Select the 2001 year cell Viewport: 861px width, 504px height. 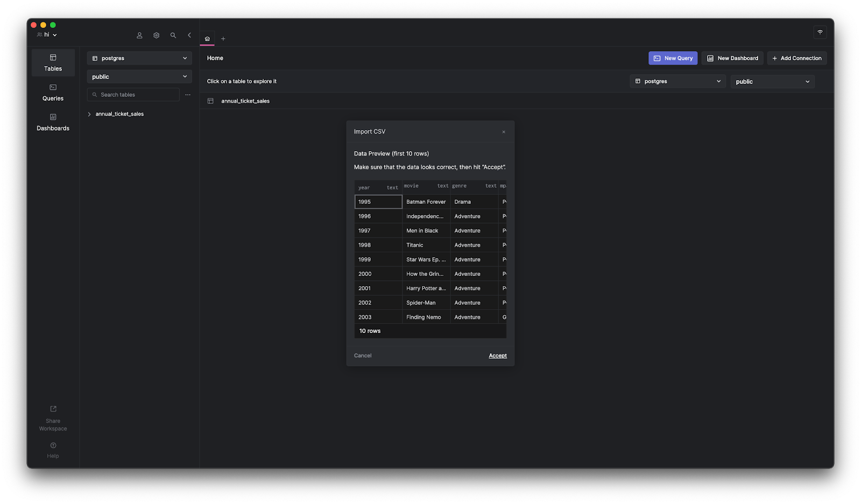[x=378, y=288]
